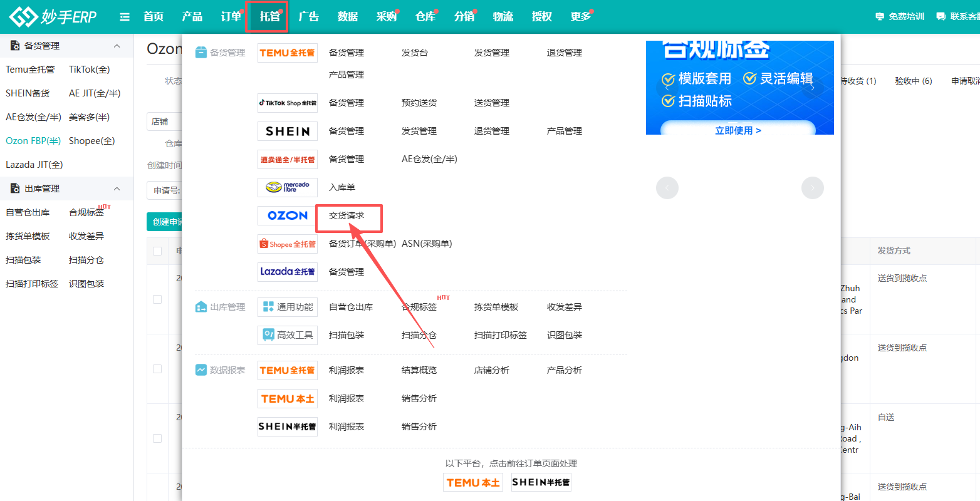Open 扫描打印标签 link in dropdown panel

[501, 335]
